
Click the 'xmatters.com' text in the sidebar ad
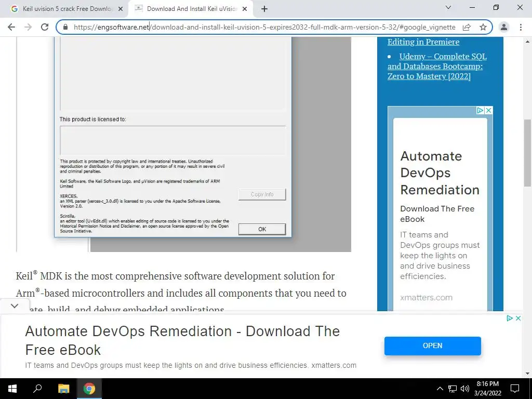point(426,298)
